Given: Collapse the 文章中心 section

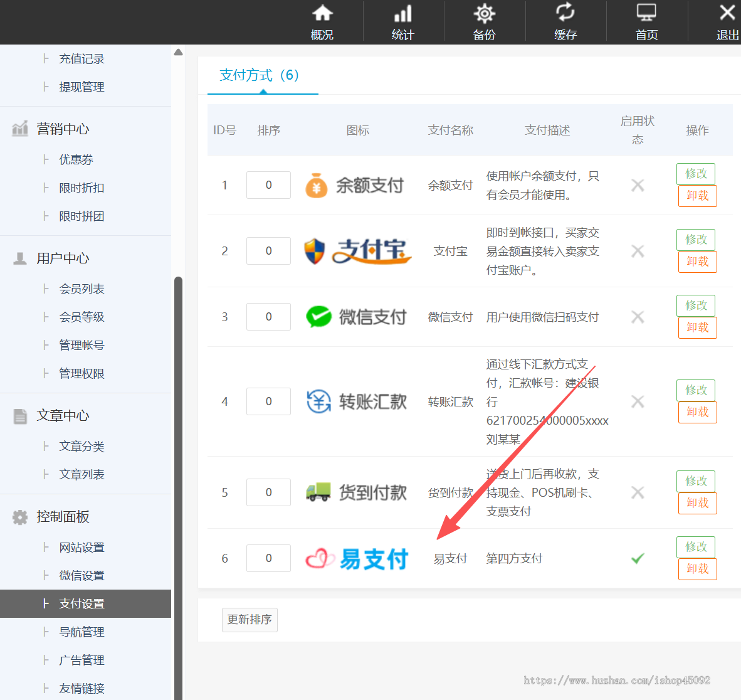Looking at the screenshot, I should tap(63, 416).
